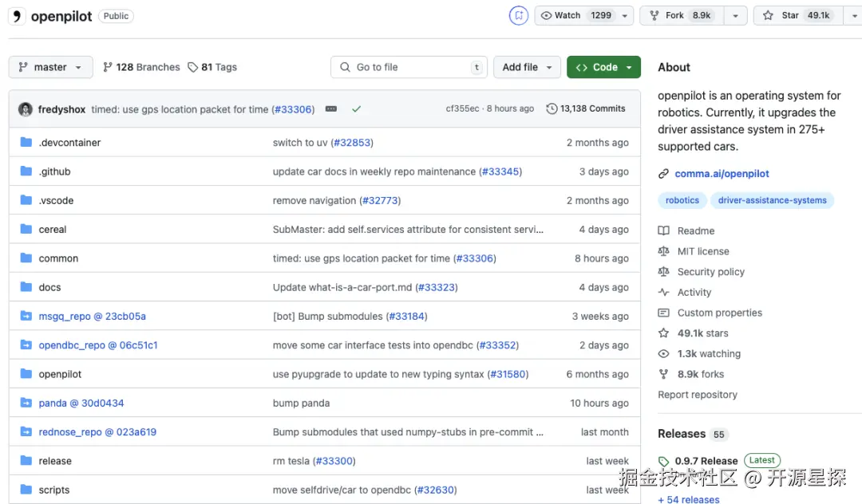Click fredyshox avatar in commit bar

pos(26,109)
